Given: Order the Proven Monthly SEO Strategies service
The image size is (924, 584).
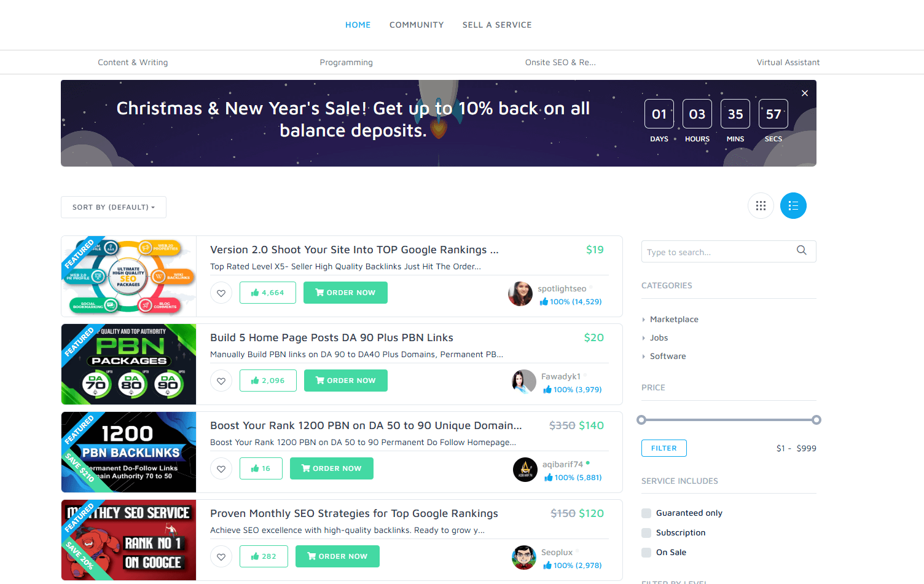Looking at the screenshot, I should click(337, 556).
